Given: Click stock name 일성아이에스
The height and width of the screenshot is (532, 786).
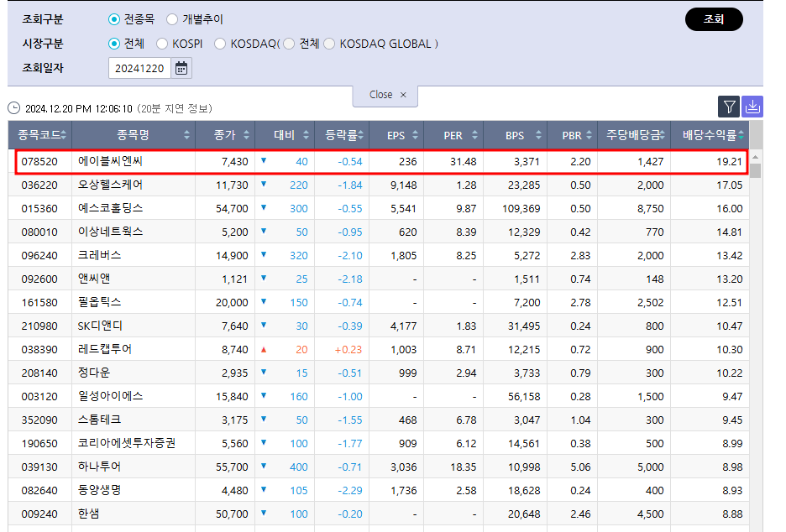Looking at the screenshot, I should [110, 397].
